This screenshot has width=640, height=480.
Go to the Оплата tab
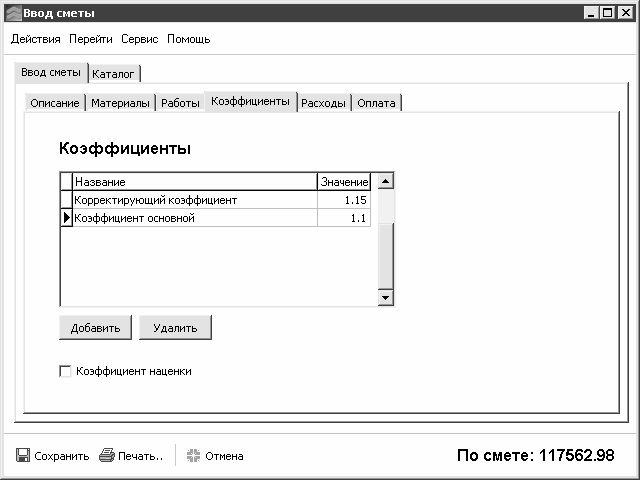coord(376,103)
